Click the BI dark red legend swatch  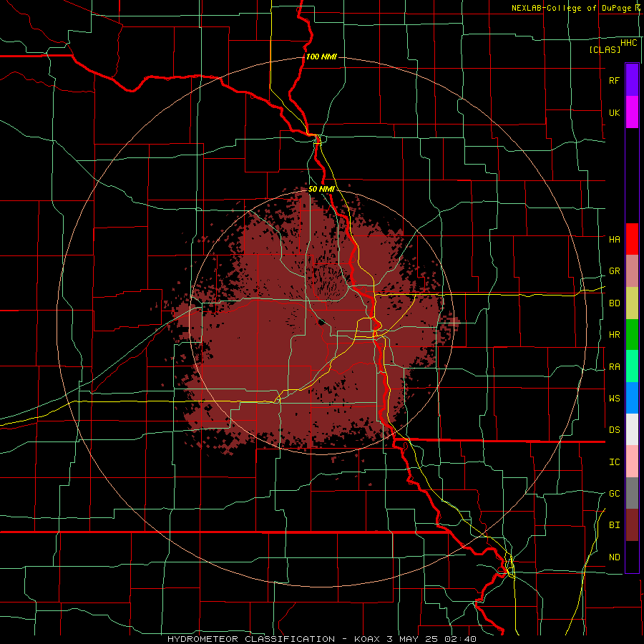pos(632,525)
